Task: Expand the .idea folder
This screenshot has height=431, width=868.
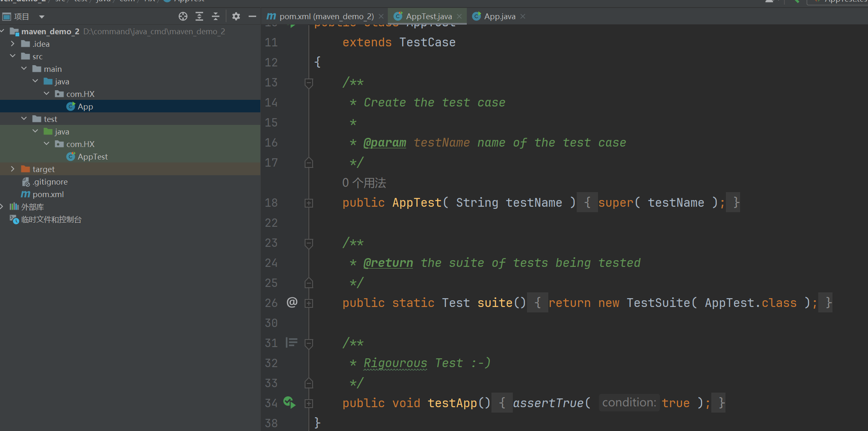Action: 13,44
